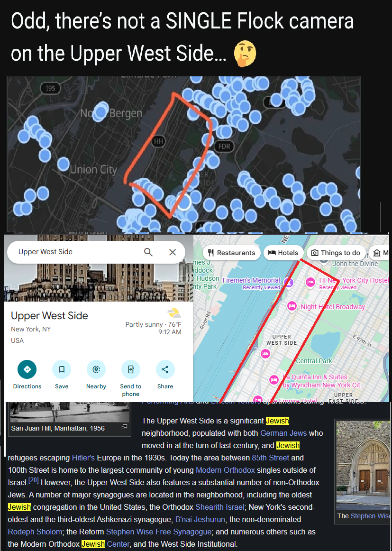Click the North Bergen label on Flock map
This screenshot has width=392, height=551.
(x=111, y=113)
